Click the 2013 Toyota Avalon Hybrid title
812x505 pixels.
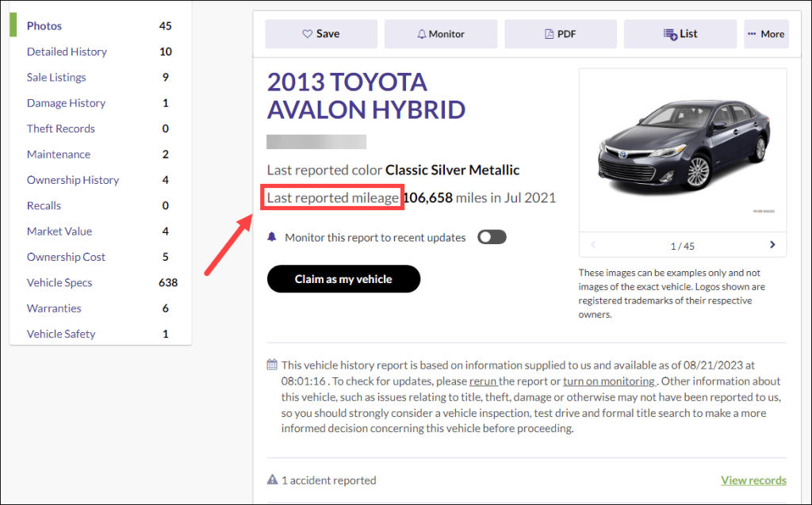pos(366,96)
